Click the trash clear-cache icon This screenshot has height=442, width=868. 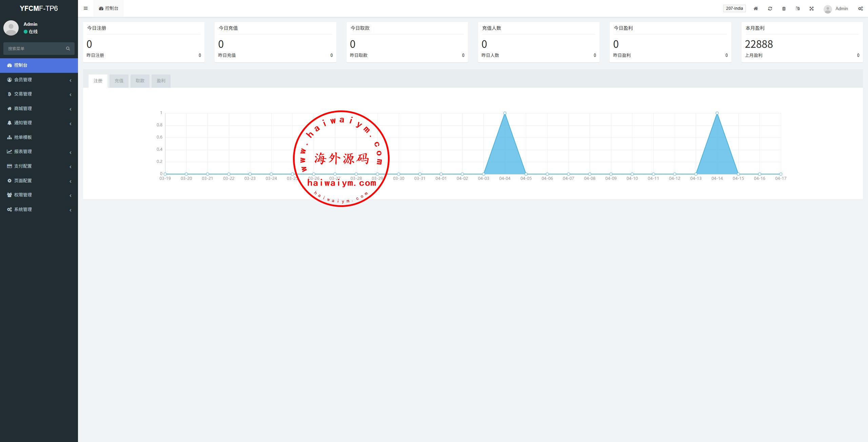784,9
